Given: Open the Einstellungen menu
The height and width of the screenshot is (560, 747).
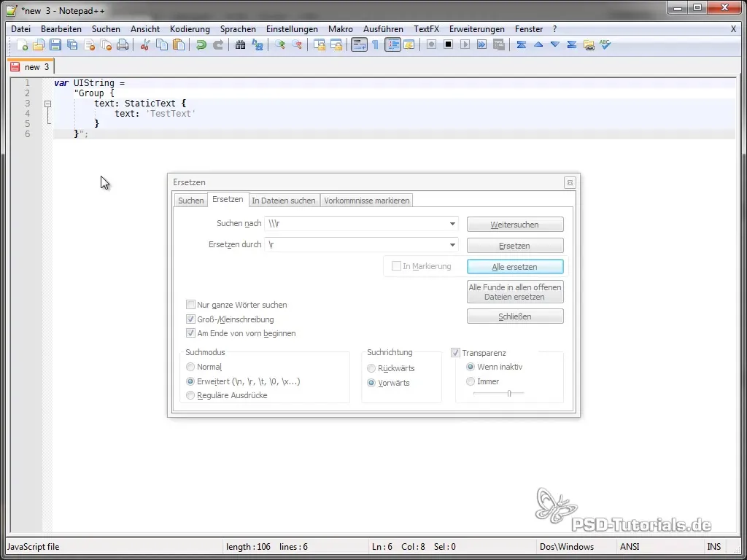Looking at the screenshot, I should (x=292, y=29).
